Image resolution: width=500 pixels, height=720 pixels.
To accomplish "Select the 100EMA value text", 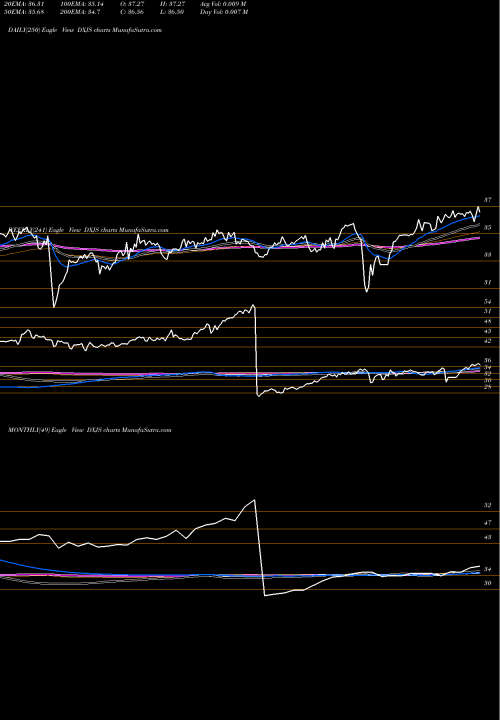I will click(82, 4).
